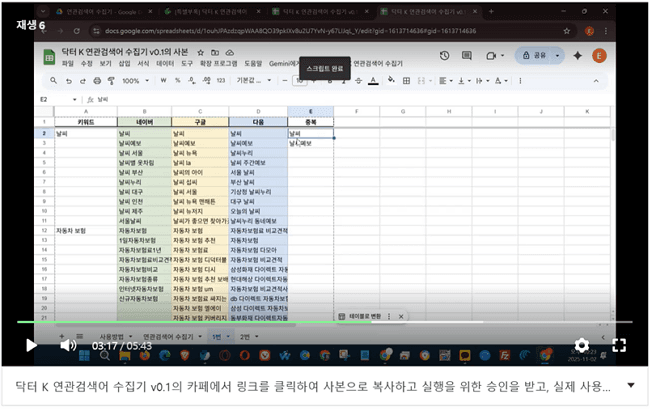
Task: Expand the video description with the arrow
Action: (x=631, y=385)
